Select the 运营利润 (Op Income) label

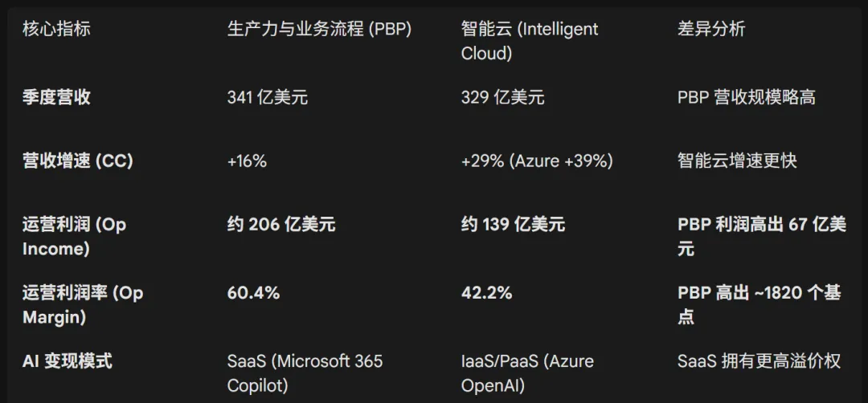pos(74,236)
